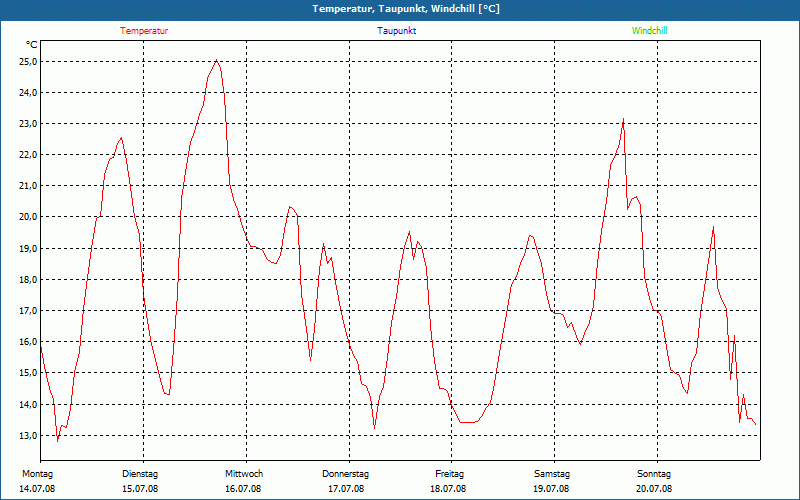Click the green Windchill legend label
Image resolution: width=800 pixels, height=500 pixels.
pyautogui.click(x=649, y=31)
